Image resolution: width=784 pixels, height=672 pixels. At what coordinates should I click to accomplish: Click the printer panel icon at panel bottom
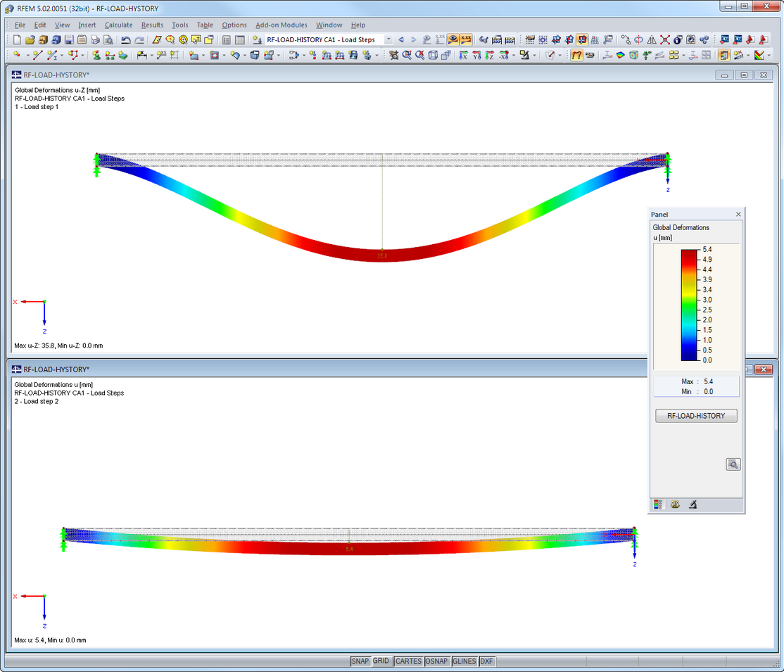tap(693, 505)
